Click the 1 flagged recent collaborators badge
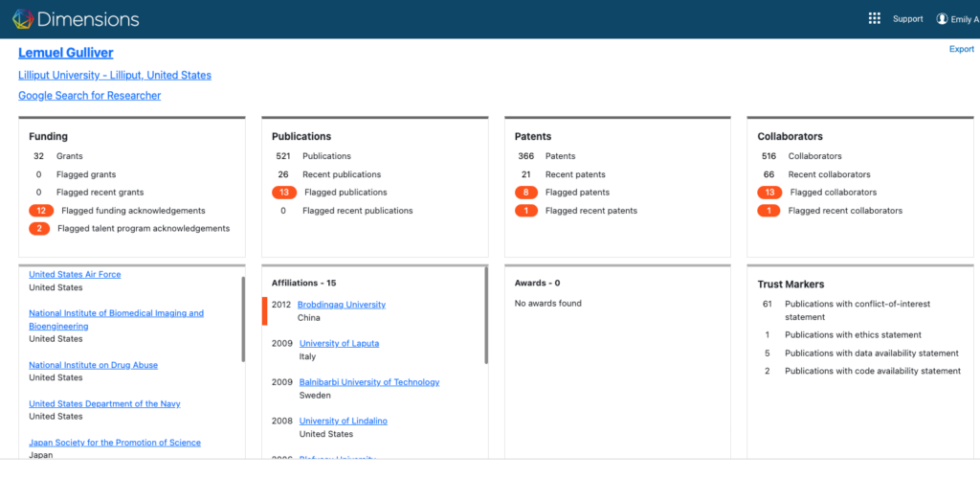The image size is (980, 479). [x=768, y=211]
